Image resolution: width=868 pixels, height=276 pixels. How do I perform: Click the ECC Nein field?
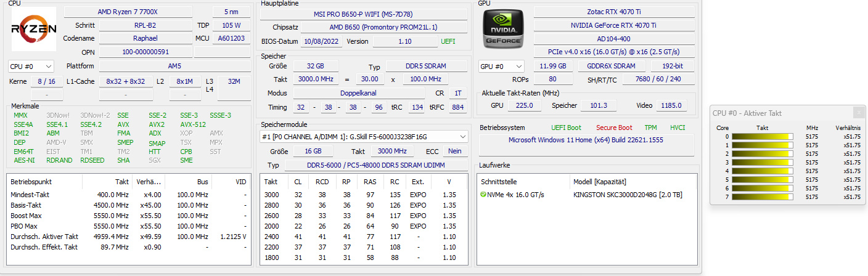tap(455, 151)
